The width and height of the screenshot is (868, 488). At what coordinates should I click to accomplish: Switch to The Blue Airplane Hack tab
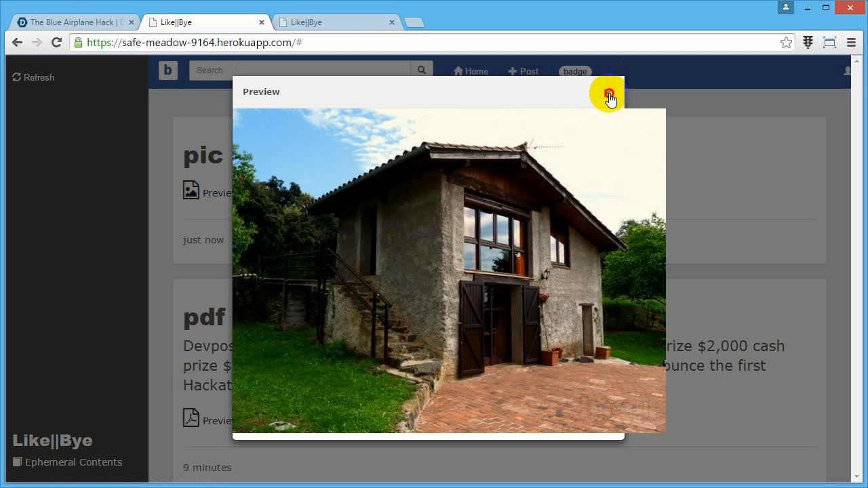click(76, 22)
